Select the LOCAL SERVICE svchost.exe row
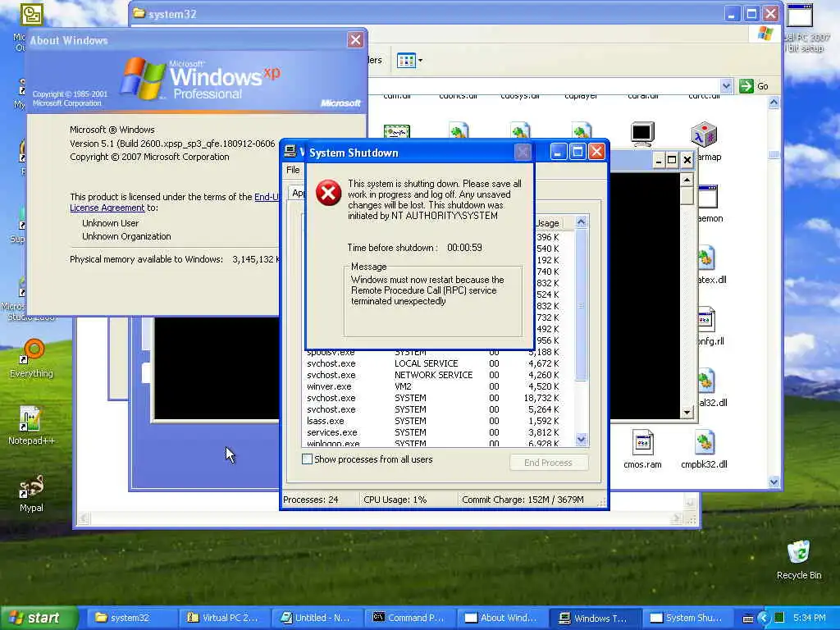 436,363
